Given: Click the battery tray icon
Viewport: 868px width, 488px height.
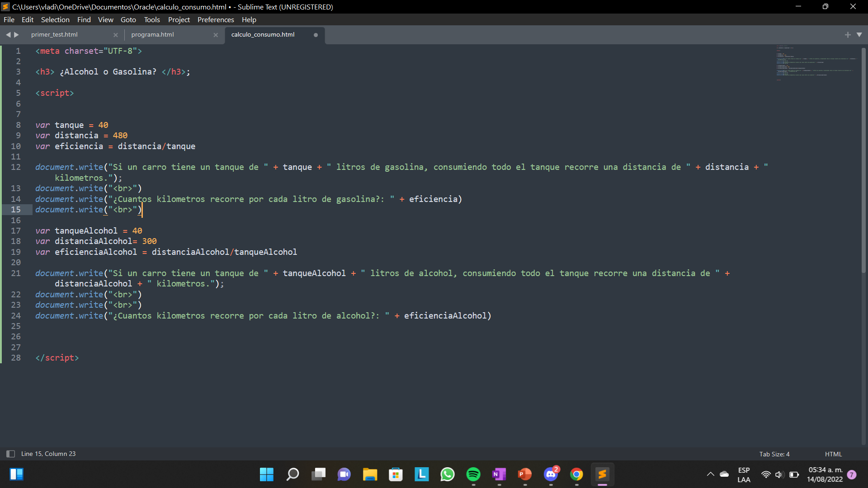Looking at the screenshot, I should tap(794, 474).
